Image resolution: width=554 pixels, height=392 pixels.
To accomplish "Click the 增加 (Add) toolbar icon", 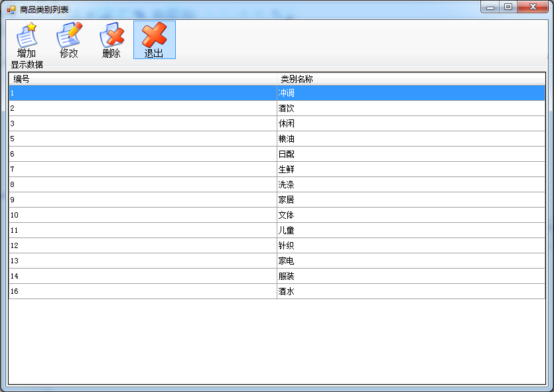I will (27, 40).
